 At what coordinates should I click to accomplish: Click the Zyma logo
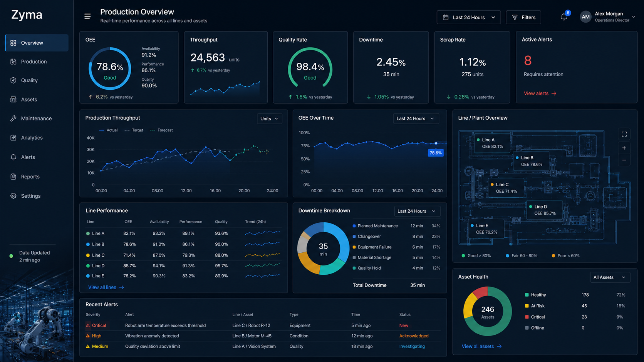[x=27, y=15]
